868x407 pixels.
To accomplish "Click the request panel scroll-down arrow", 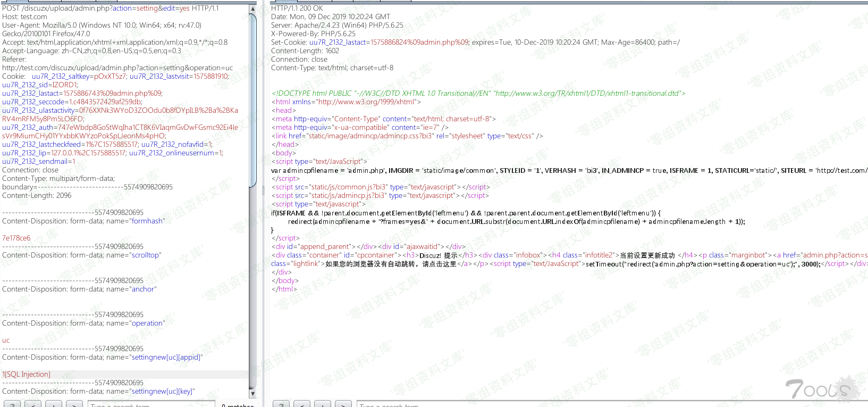I will (253, 394).
